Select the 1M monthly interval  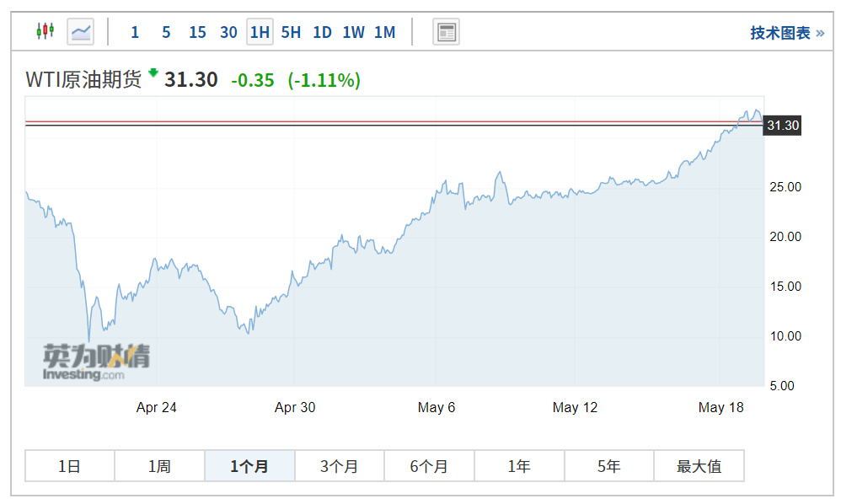[x=384, y=33]
